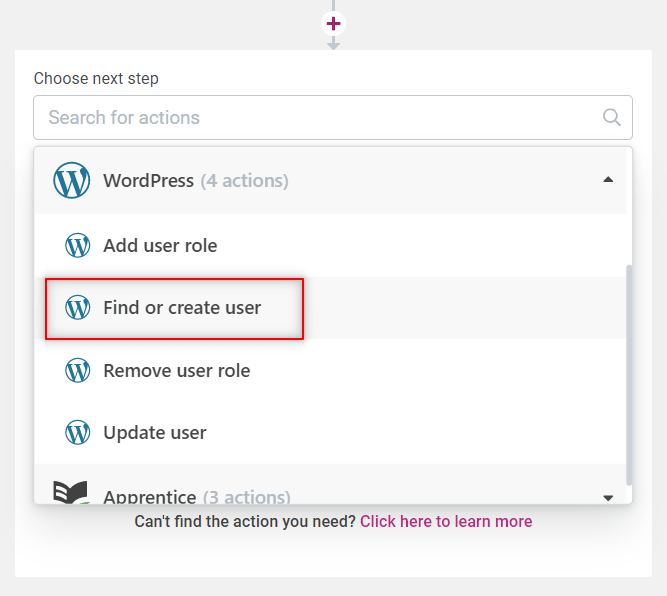Image resolution: width=667 pixels, height=596 pixels.
Task: Open the Click here to learn more link
Action: 446,521
